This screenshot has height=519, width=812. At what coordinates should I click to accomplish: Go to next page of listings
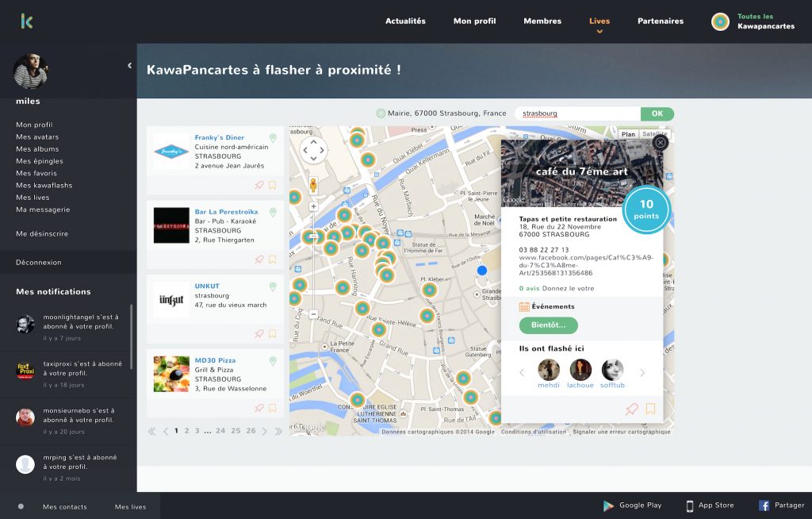pyautogui.click(x=265, y=431)
